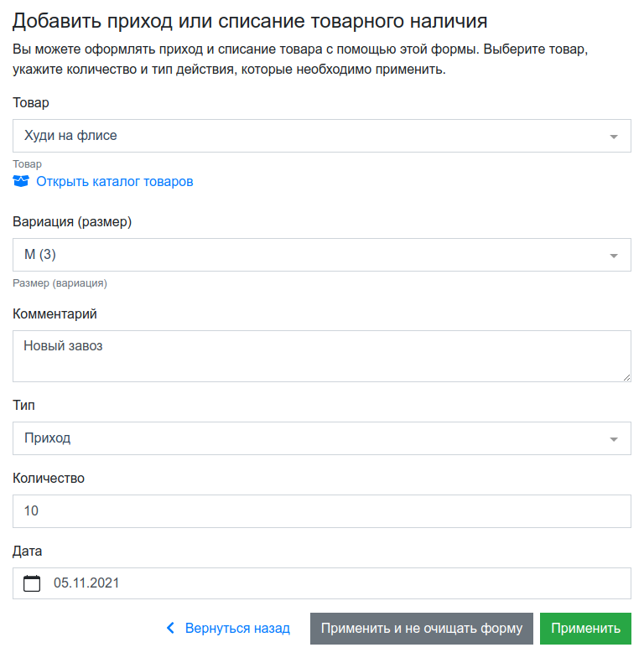The image size is (644, 663).
Task: Click the date value 05.11.2021
Action: (x=86, y=583)
